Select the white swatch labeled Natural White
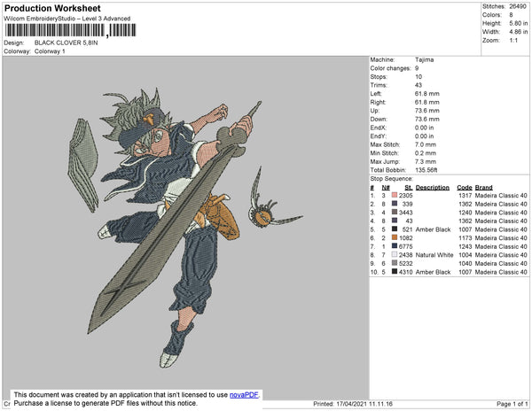The image size is (532, 411). (395, 255)
